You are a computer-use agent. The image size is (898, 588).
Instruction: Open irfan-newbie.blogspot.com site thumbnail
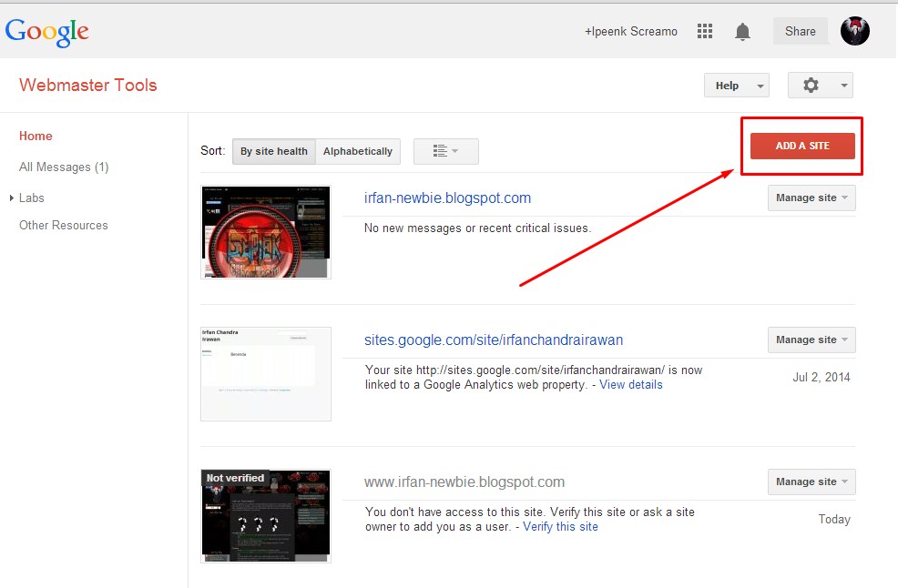(266, 232)
